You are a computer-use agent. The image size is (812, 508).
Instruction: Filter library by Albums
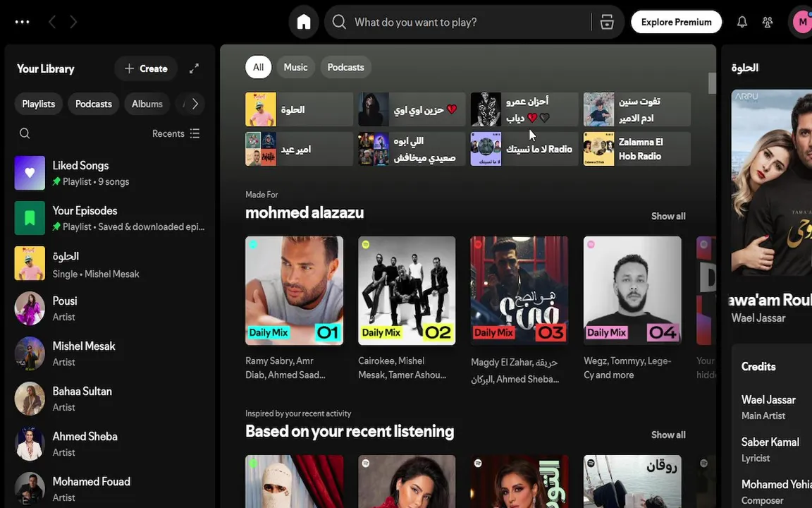(147, 104)
